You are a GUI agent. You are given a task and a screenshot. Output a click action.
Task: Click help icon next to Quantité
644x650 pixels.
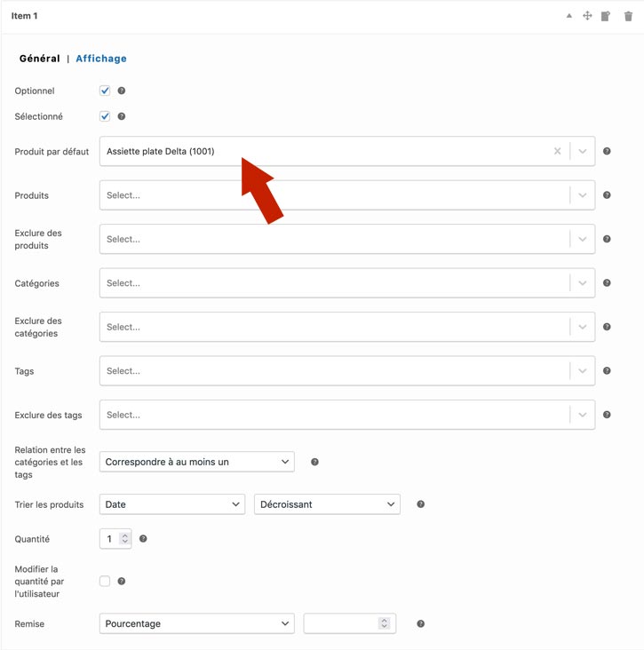click(143, 539)
